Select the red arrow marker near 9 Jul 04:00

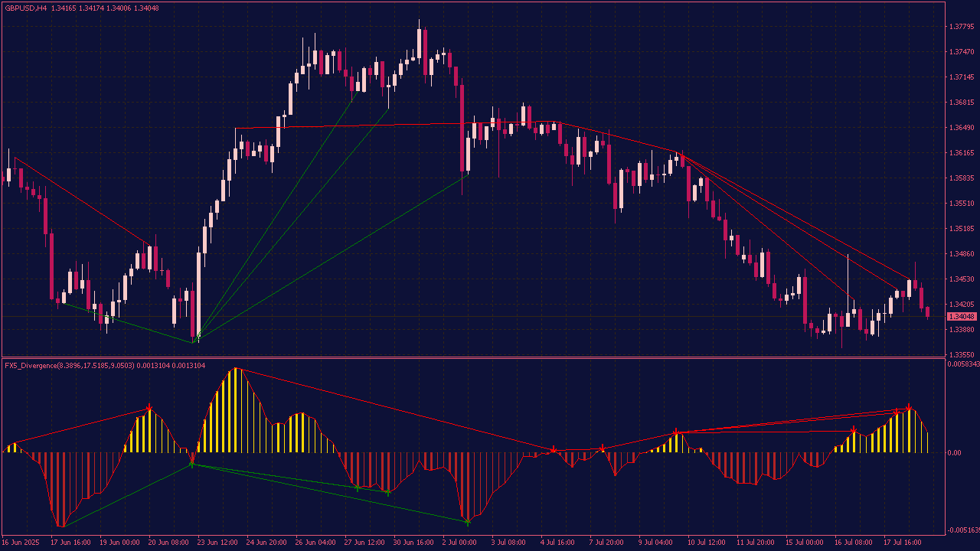676,433
